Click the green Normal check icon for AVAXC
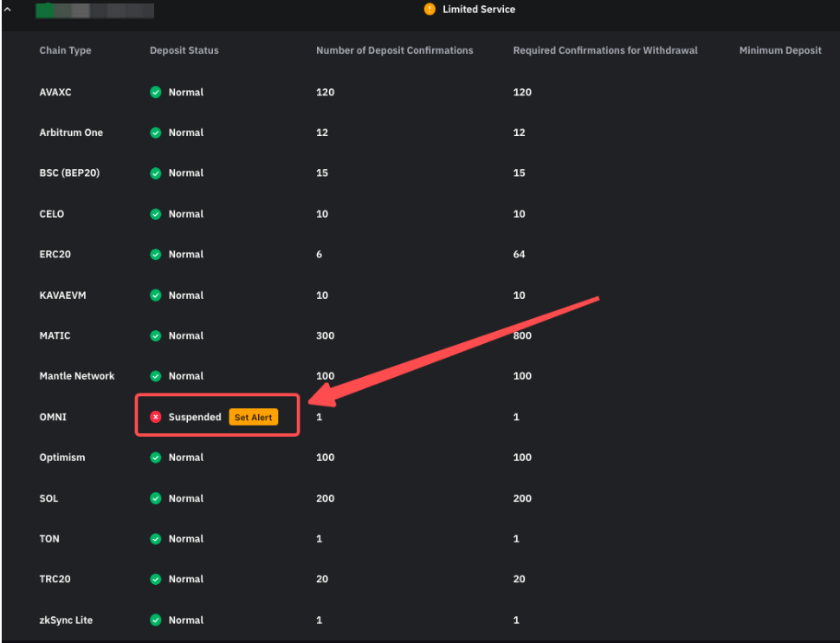This screenshot has height=643, width=840. tap(156, 92)
